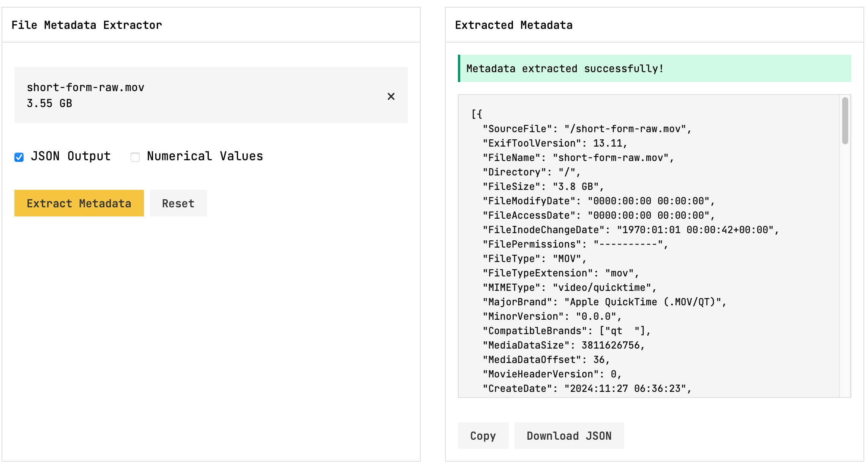868x464 pixels.
Task: Click the Reset button
Action: pyautogui.click(x=178, y=204)
